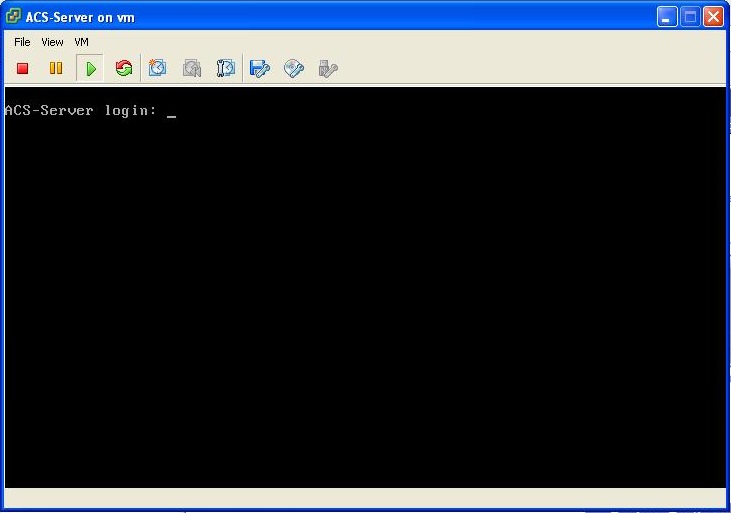The height and width of the screenshot is (513, 731).
Task: Open the File menu
Action: pyautogui.click(x=22, y=42)
